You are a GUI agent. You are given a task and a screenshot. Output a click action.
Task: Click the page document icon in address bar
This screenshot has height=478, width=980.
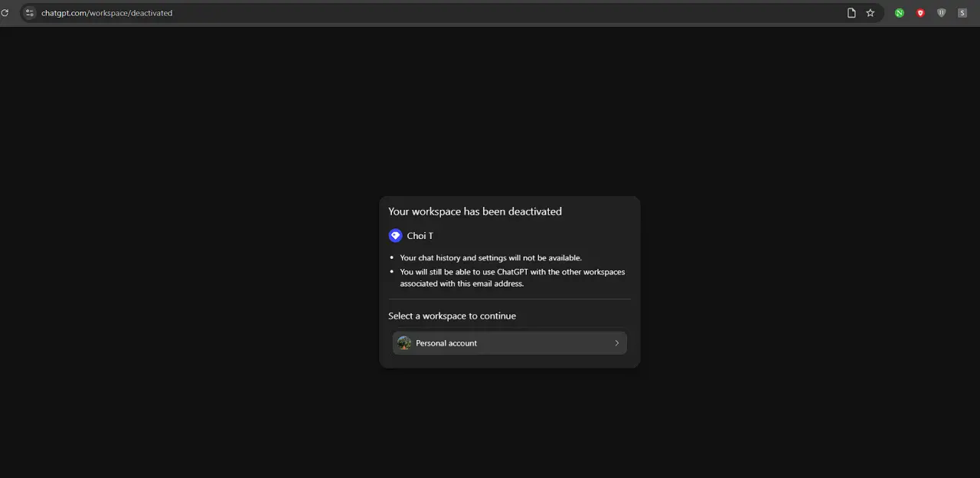(x=851, y=13)
